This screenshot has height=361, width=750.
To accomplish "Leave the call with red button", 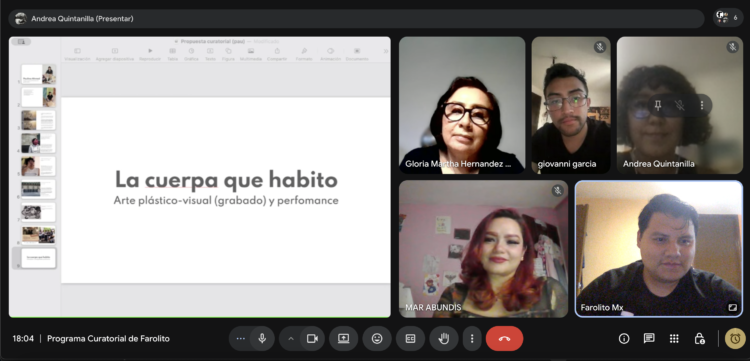I will click(504, 339).
